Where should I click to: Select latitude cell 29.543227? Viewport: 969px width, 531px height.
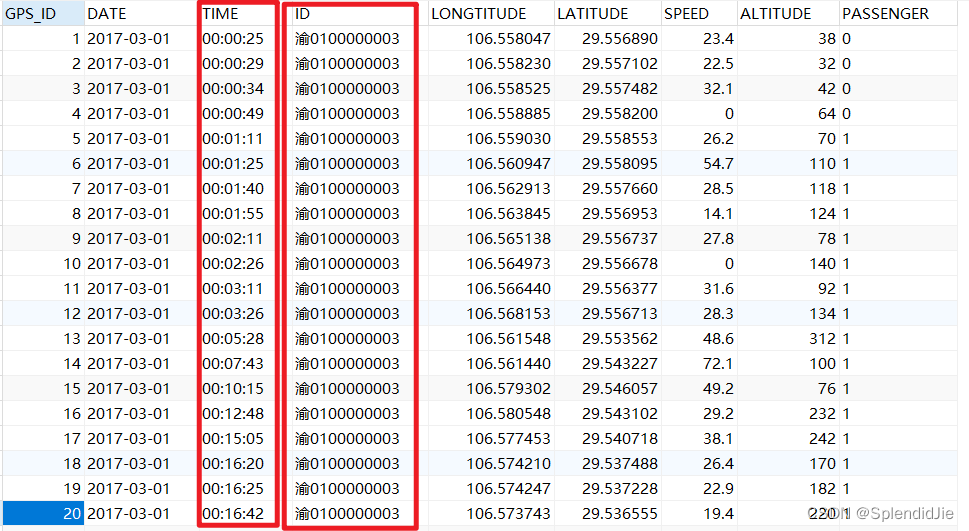coord(620,364)
